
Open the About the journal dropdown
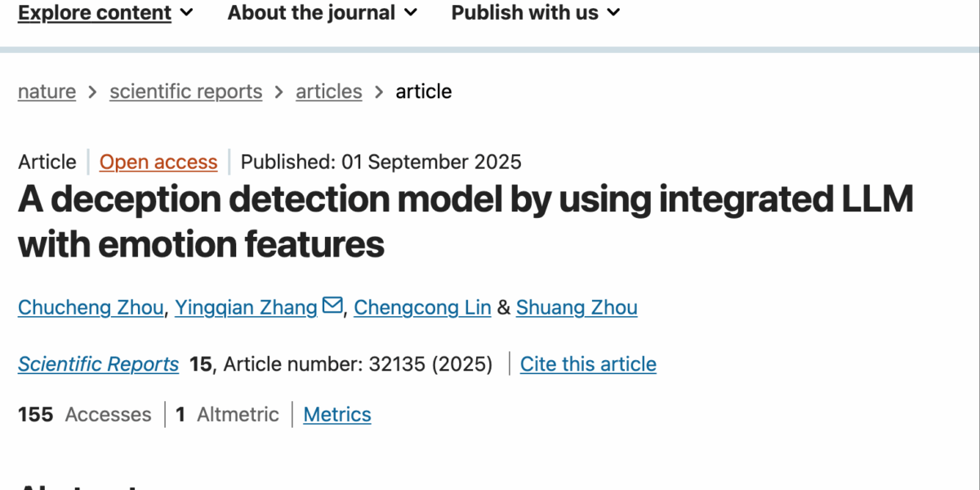point(323,13)
